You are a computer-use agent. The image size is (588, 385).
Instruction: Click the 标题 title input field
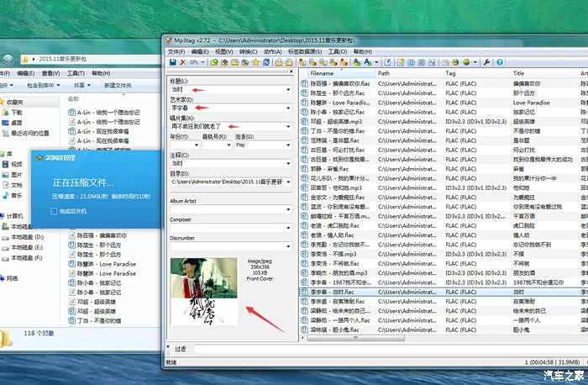(227, 89)
